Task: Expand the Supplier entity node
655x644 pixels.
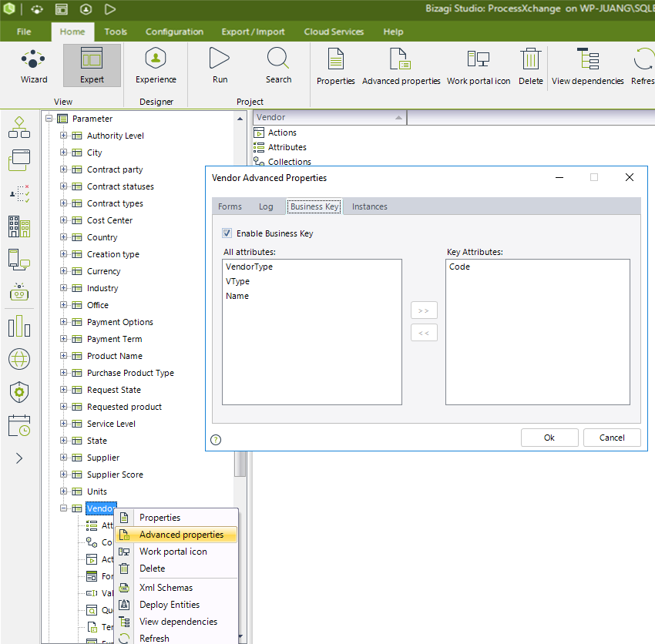Action: (x=63, y=458)
